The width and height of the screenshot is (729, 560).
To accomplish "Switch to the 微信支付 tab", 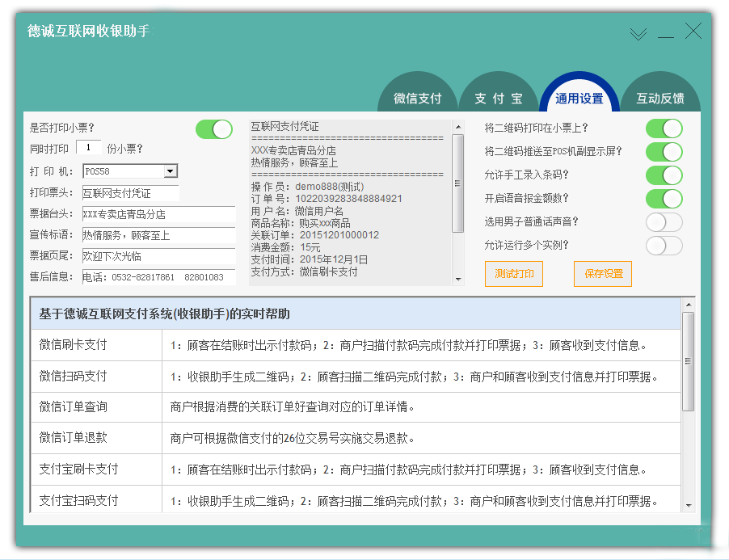I will click(418, 99).
